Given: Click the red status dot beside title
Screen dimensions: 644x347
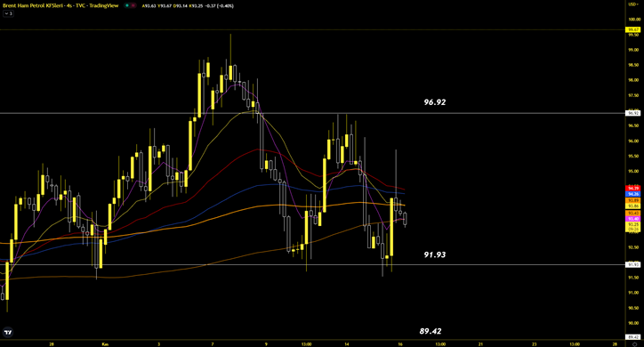Looking at the screenshot, I should coord(133,5).
